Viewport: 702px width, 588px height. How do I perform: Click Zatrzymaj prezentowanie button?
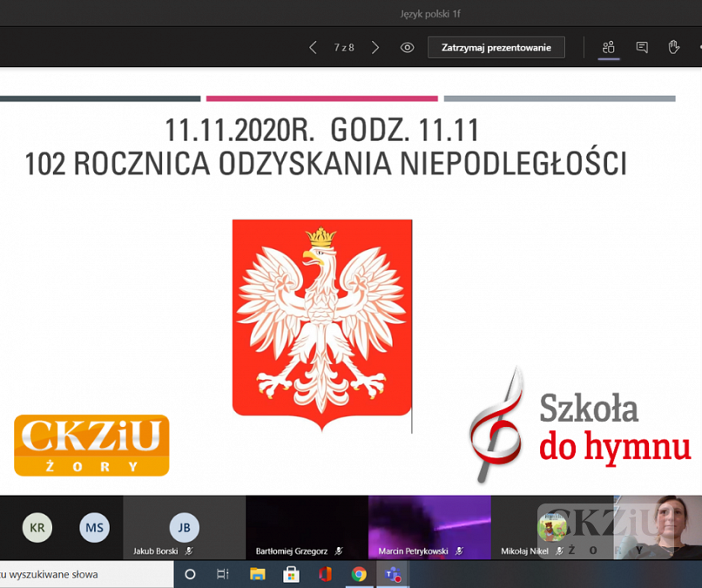[496, 48]
